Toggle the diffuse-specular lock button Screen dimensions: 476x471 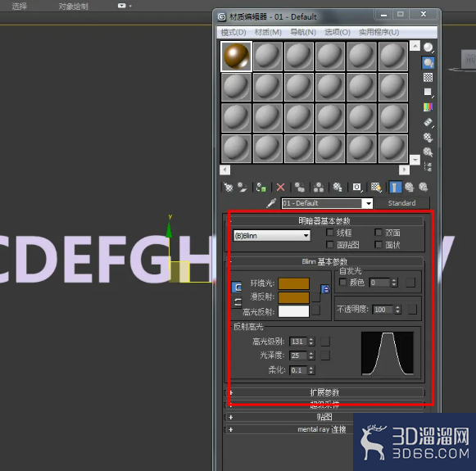(237, 302)
